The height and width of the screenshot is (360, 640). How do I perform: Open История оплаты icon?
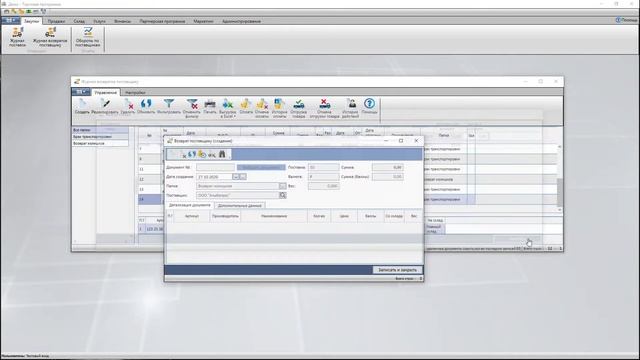[x=280, y=108]
